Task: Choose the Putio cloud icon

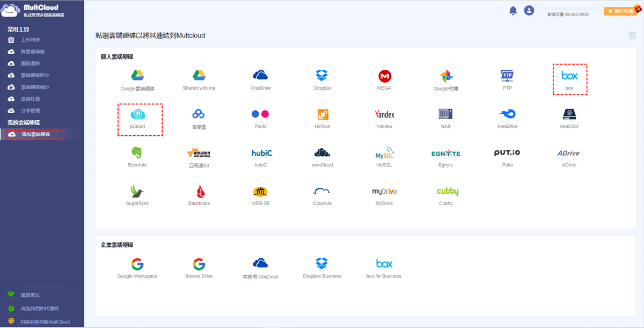Action: [x=507, y=153]
